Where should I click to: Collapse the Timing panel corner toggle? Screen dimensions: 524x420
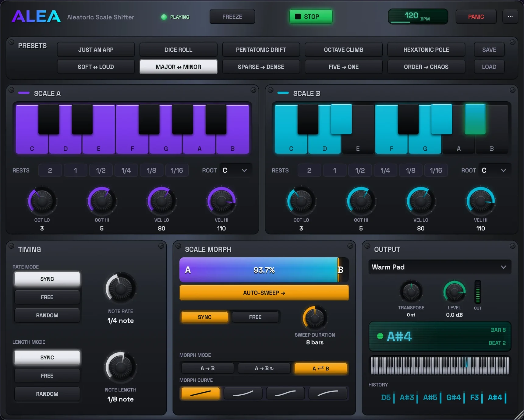[161, 246]
